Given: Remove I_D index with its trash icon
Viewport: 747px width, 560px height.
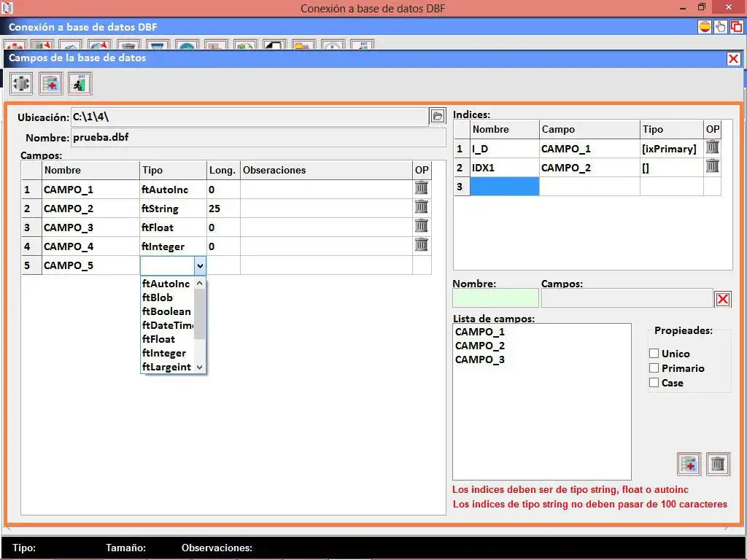Looking at the screenshot, I should 712,147.
